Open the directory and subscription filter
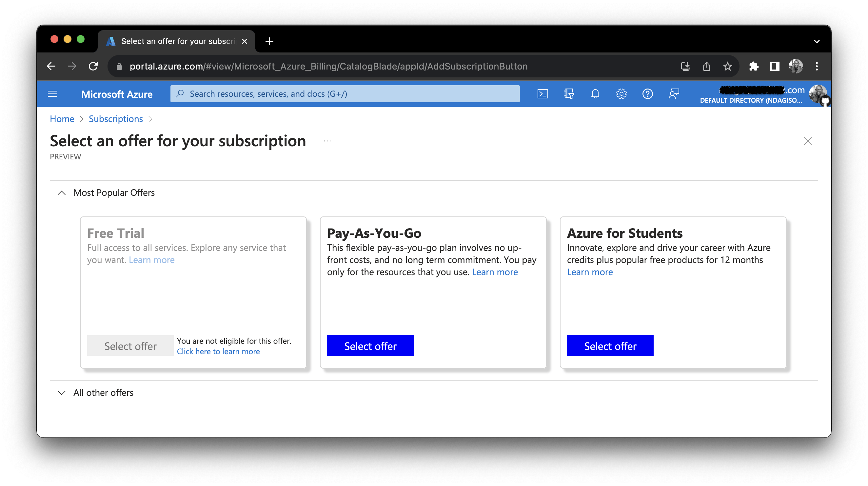Viewport: 868px width, 486px height. (569, 94)
